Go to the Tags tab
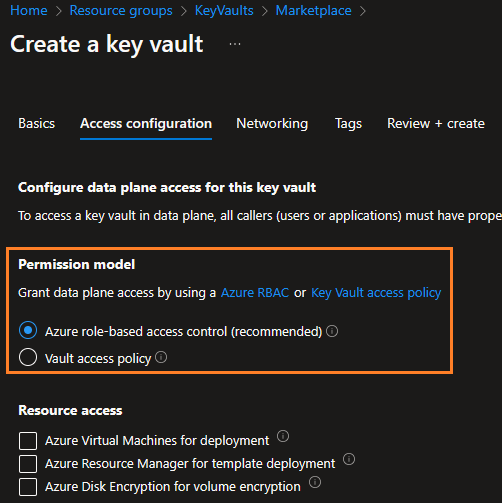Viewport: 502px width, 503px height. (348, 124)
